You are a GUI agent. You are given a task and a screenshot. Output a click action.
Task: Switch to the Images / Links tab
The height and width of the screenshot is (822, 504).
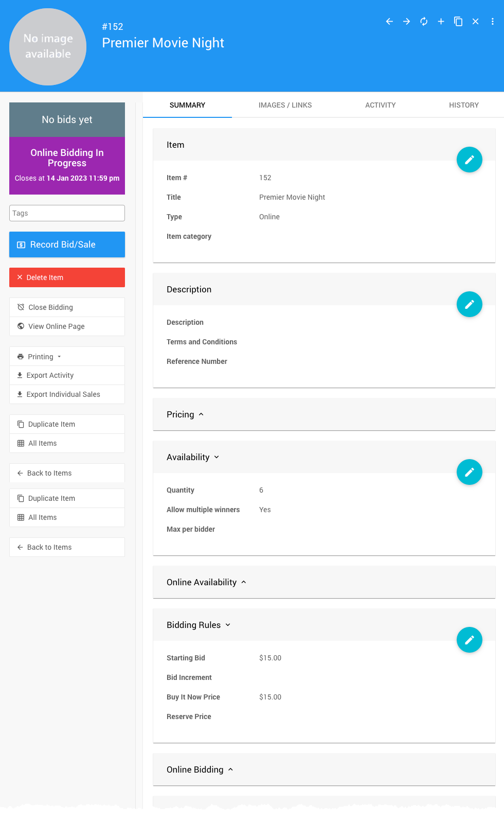pos(285,105)
